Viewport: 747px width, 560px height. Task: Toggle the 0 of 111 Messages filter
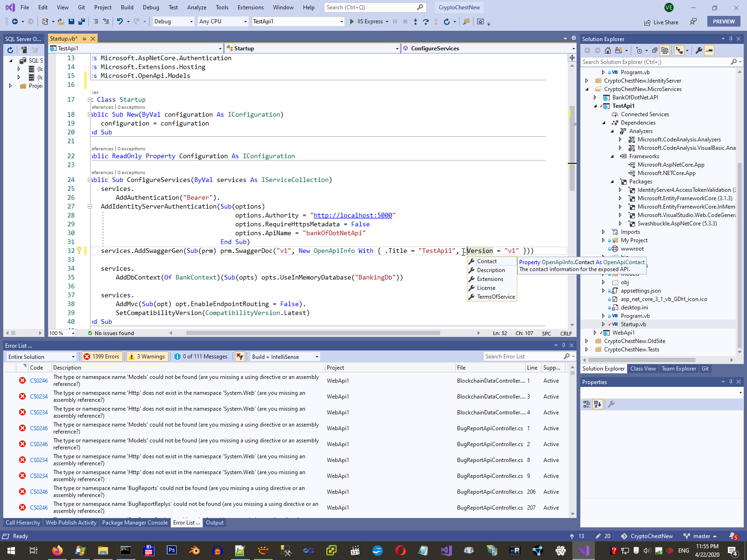coord(201,357)
